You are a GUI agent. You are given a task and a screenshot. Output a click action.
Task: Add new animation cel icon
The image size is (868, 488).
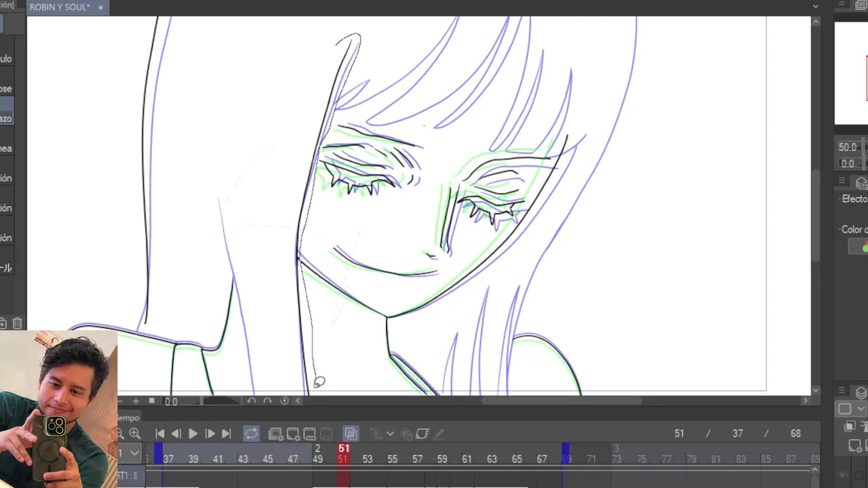pos(293,434)
